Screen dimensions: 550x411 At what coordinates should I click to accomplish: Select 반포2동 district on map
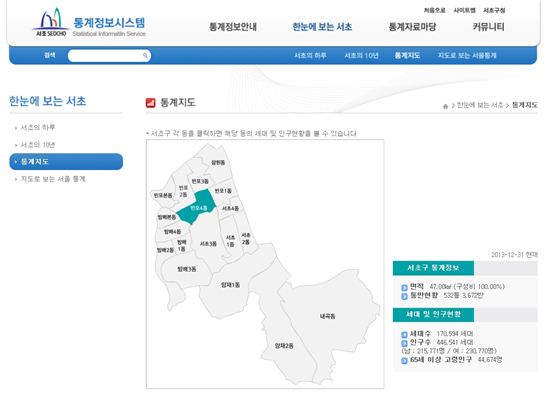(183, 191)
